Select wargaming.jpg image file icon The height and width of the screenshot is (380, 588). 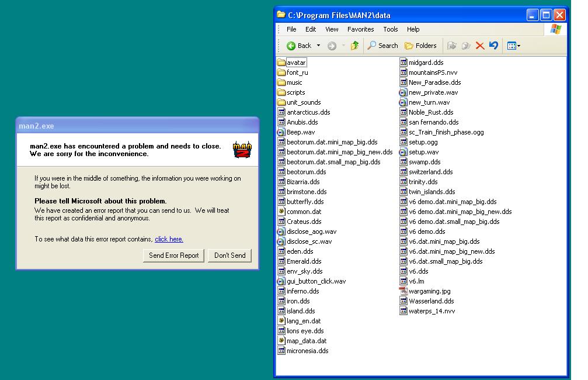tap(403, 291)
